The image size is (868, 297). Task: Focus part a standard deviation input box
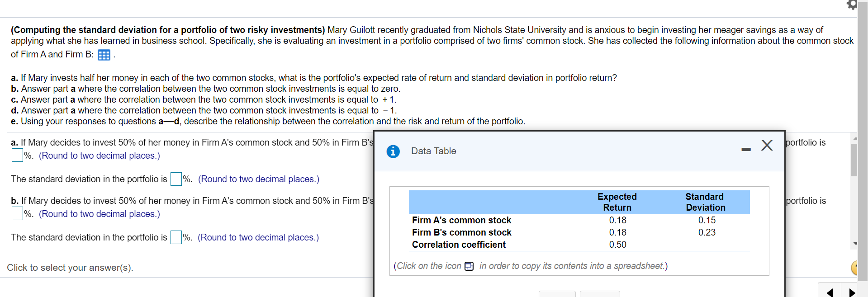pos(176,179)
